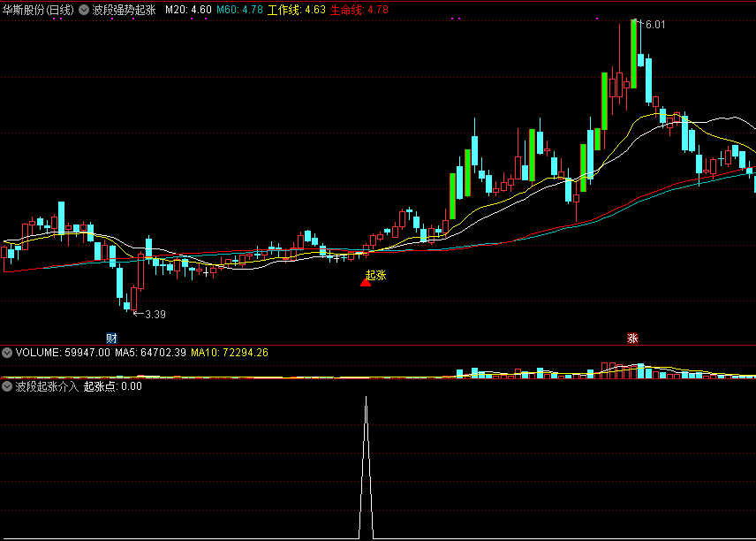
Task: Expand the VOLUME indicator dropdown arrow
Action: [x=7, y=353]
